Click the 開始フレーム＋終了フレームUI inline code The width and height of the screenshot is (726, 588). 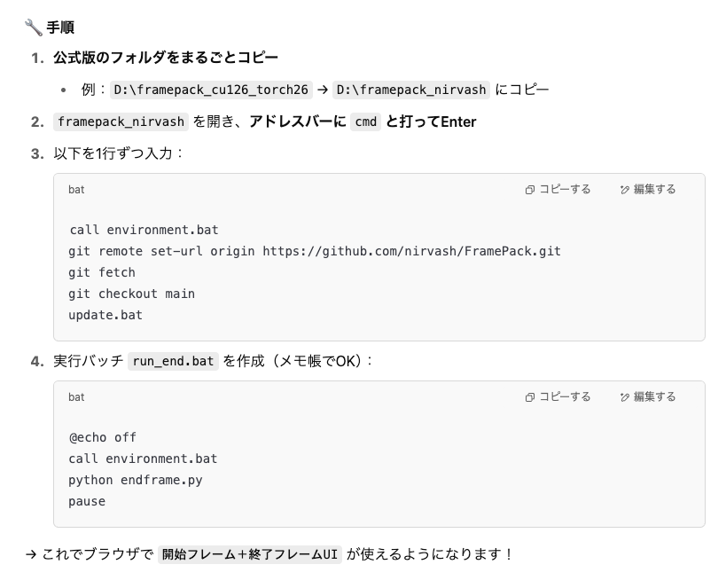pyautogui.click(x=250, y=554)
